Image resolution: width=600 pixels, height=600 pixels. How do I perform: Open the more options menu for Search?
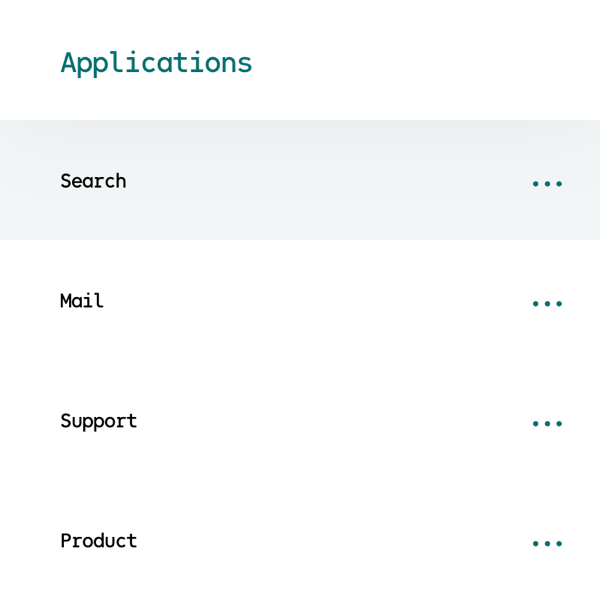click(547, 184)
